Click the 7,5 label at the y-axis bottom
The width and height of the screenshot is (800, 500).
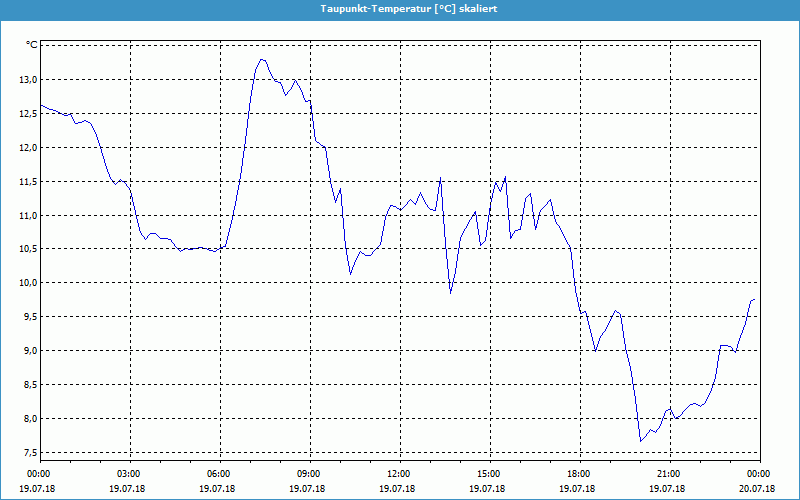30,452
